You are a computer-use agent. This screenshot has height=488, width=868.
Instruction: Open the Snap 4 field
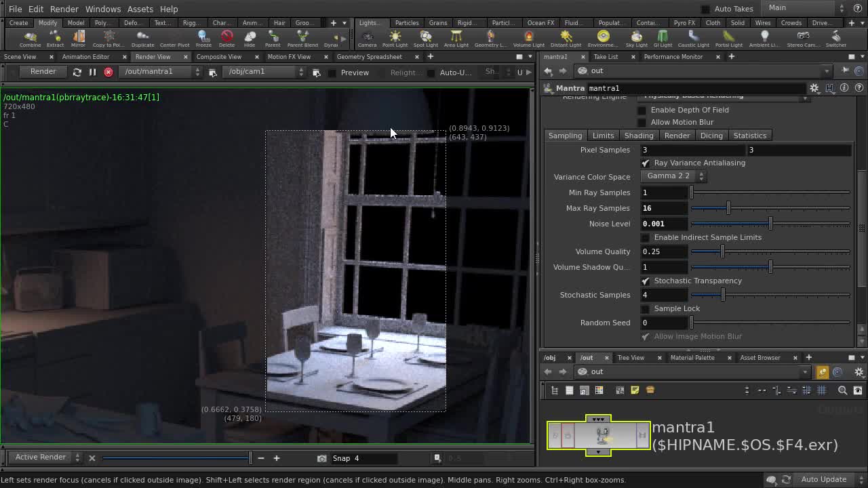click(363, 458)
